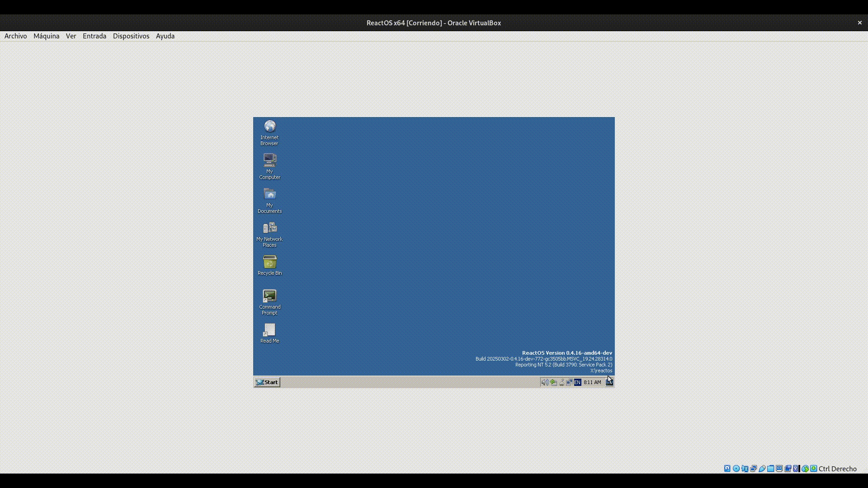This screenshot has height=488, width=868.
Task: Click the audio microphone indicator
Action: [x=745, y=469]
